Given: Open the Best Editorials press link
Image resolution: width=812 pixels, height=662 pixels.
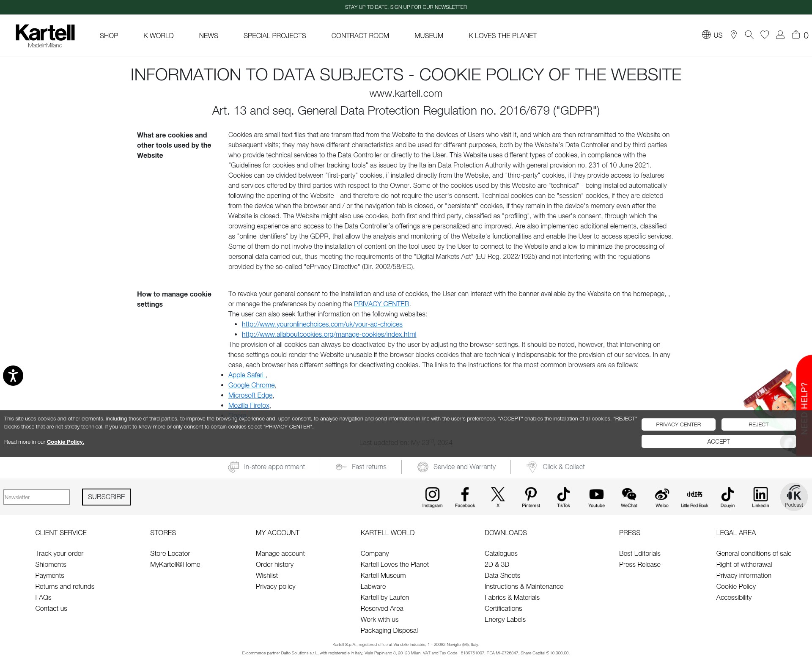Looking at the screenshot, I should coord(640,554).
